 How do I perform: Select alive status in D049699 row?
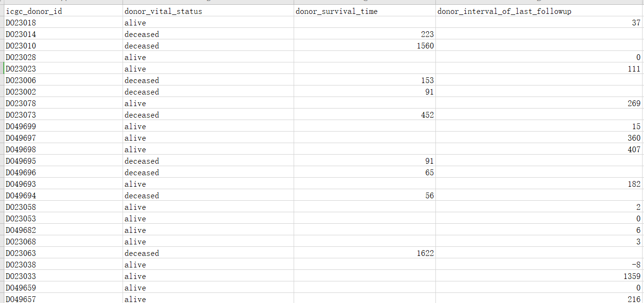pos(208,126)
